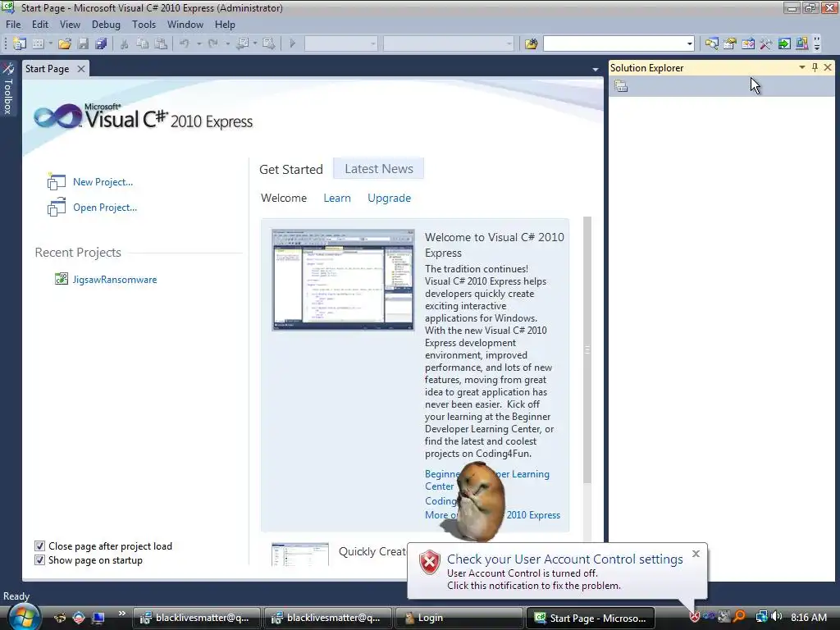840x630 pixels.
Task: Click inside the Find combo box field
Action: [614, 43]
